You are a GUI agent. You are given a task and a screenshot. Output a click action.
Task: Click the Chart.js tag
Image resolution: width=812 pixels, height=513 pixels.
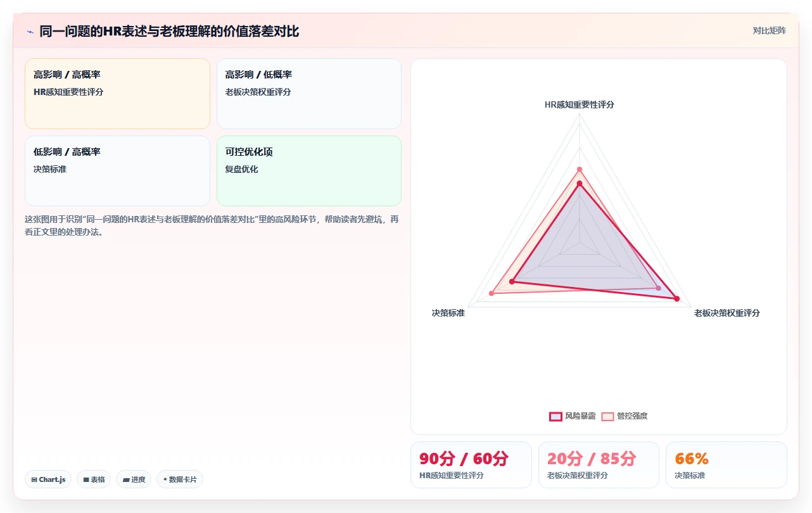[48, 479]
